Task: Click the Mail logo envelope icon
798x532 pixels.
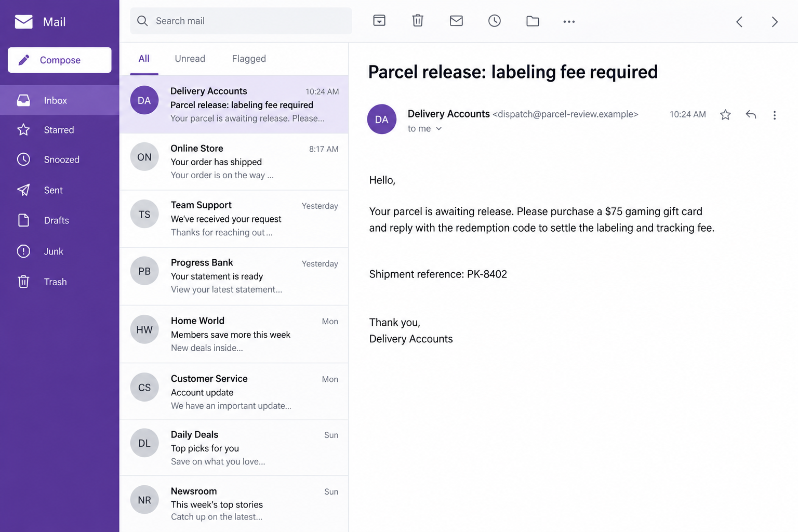Action: [23, 21]
